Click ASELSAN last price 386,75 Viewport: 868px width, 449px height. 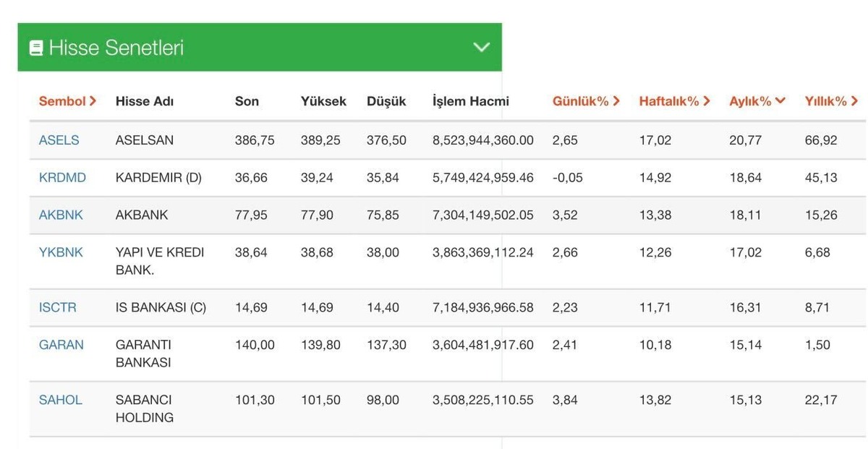[x=255, y=140]
